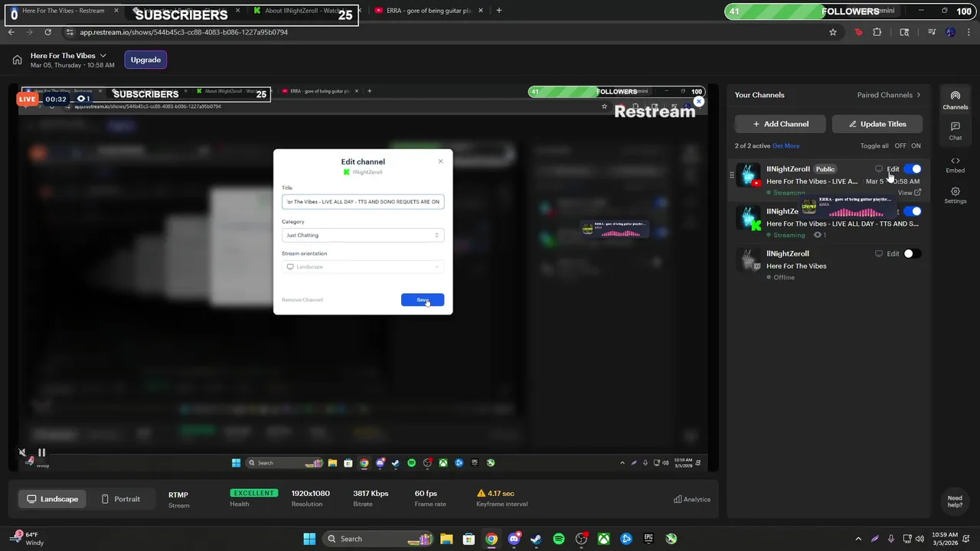The width and height of the screenshot is (980, 551).
Task: Click the 3817 Kbps bitrate value
Action: pos(371,494)
